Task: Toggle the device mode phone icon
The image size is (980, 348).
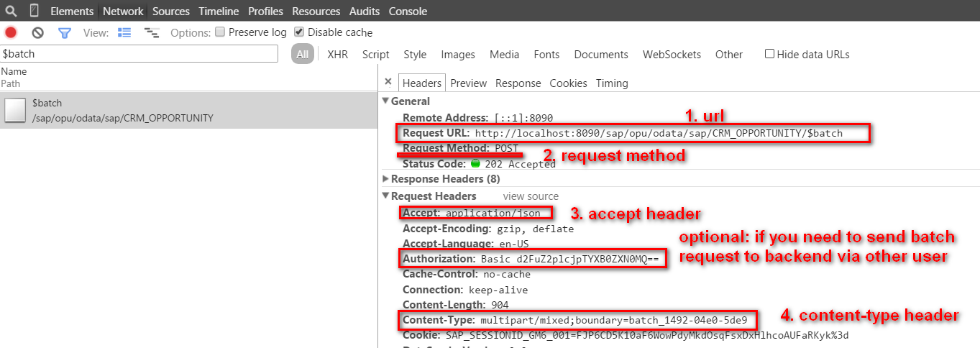Action: click(34, 12)
